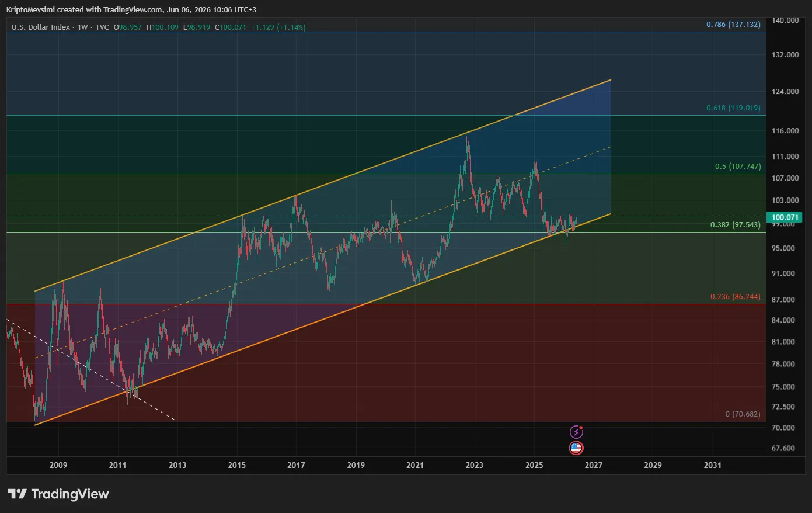The height and width of the screenshot is (513, 812).
Task: Click the green current price tag 100.071
Action: (x=785, y=217)
